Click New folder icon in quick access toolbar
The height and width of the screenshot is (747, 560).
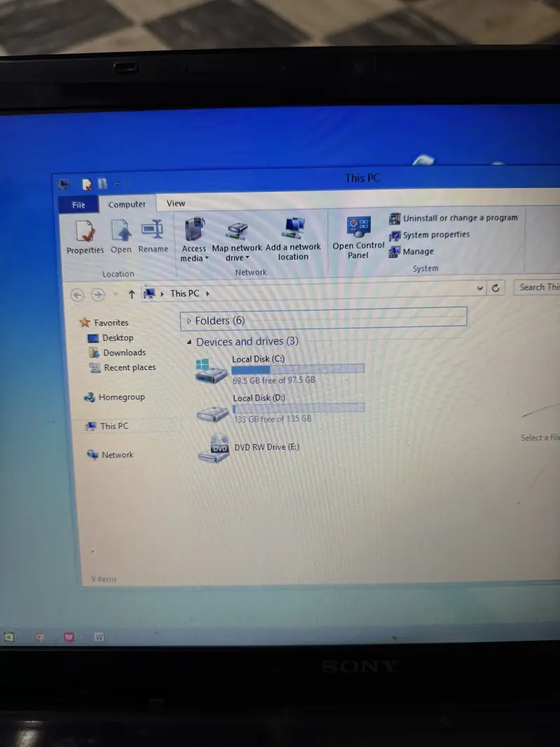[x=102, y=184]
